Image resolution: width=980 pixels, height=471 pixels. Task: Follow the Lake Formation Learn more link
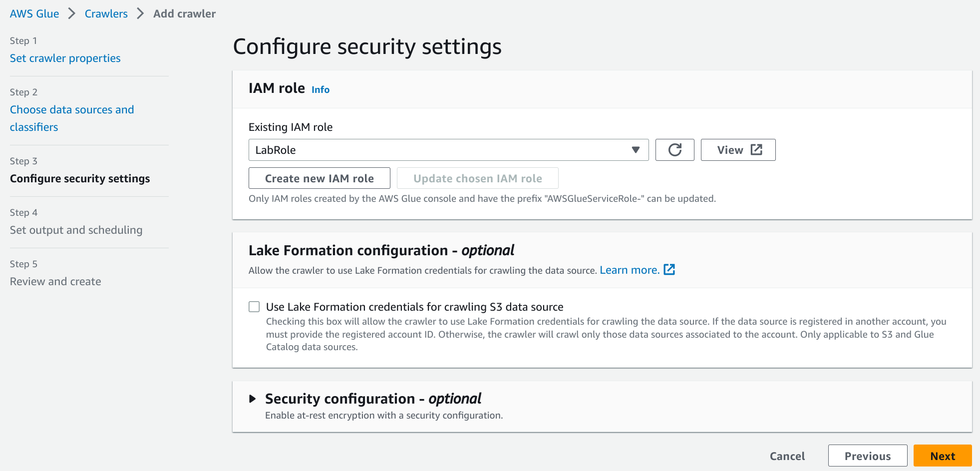click(x=629, y=270)
